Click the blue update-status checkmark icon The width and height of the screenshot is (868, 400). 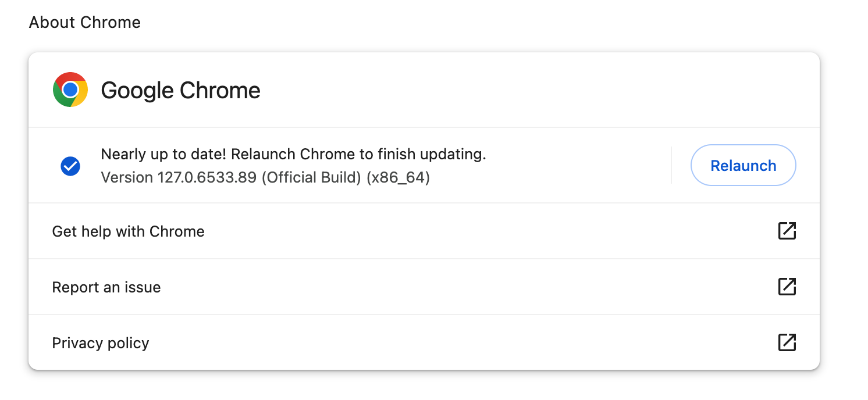click(x=70, y=167)
